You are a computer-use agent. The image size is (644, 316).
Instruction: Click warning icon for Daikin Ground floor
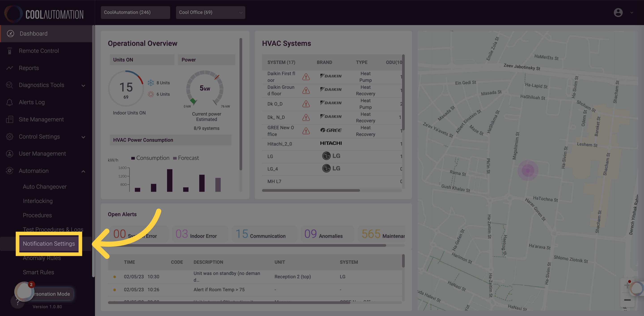(x=306, y=90)
